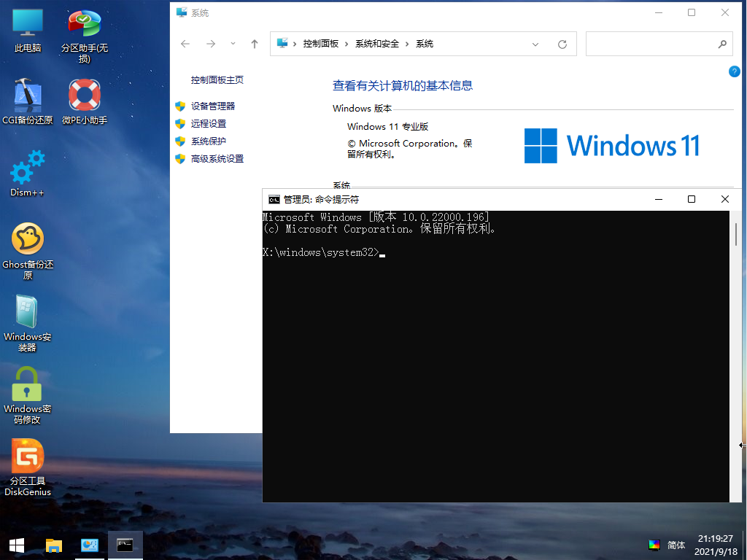
Task: Expand chevron before 控制面板 breadcrumb
Action: [x=295, y=44]
